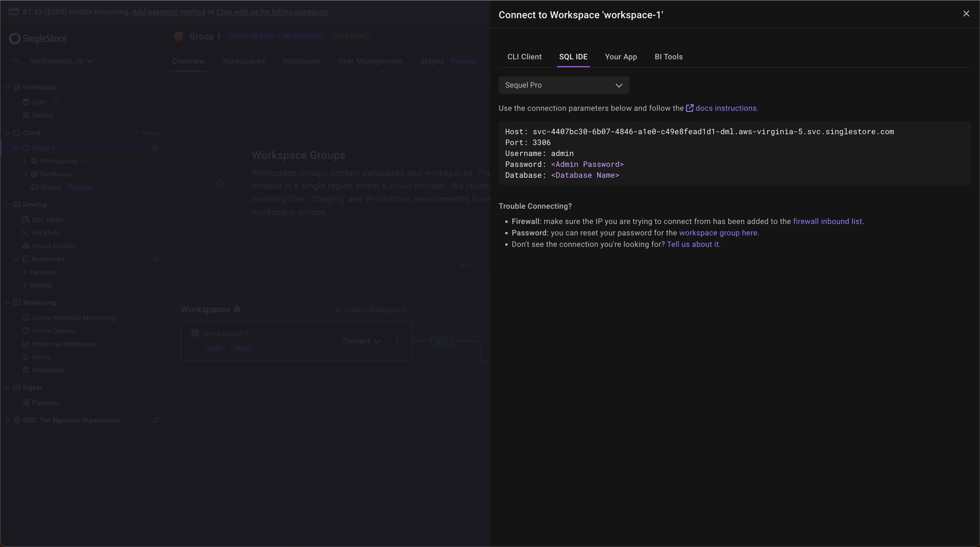980x547 pixels.
Task: Click the Alerts bell icon
Action: (26, 357)
